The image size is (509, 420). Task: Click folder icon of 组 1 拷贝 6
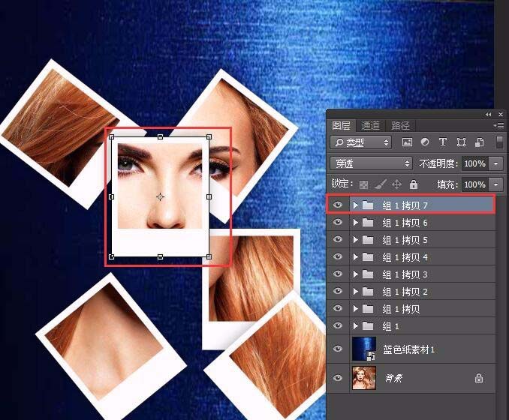pyautogui.click(x=368, y=222)
